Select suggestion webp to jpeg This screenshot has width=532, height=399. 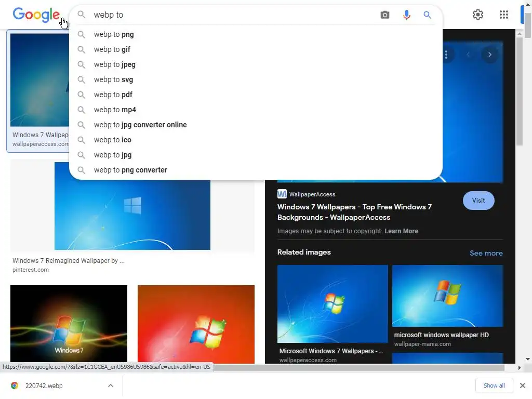pyautogui.click(x=256, y=64)
